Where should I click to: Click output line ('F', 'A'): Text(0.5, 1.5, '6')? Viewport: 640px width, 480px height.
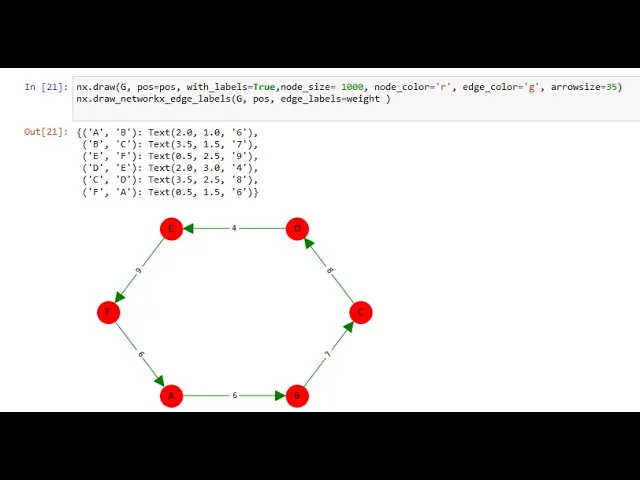[x=170, y=192]
